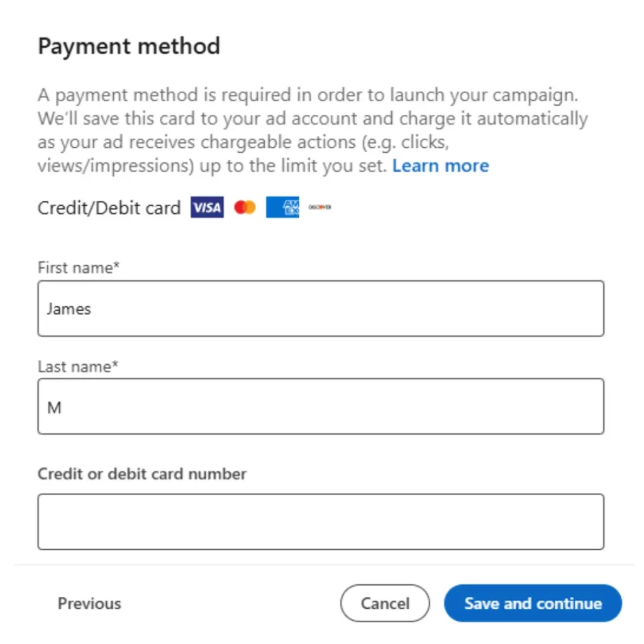Image resolution: width=644 pixels, height=644 pixels.
Task: Click the Visa card logo
Action: click(x=207, y=208)
